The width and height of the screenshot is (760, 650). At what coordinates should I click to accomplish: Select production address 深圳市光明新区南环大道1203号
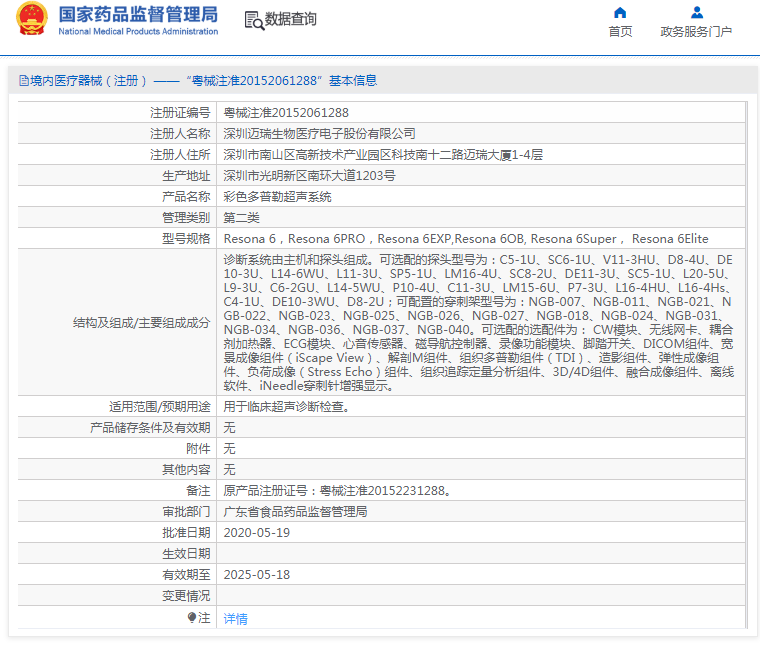(x=309, y=175)
